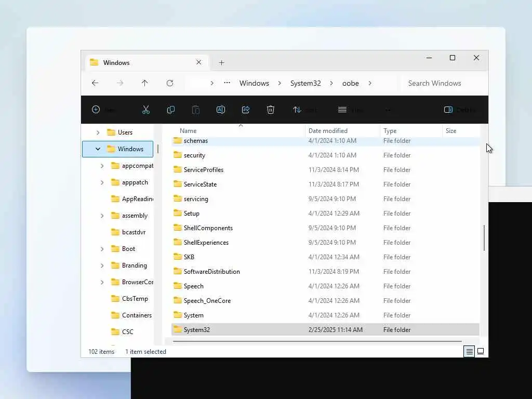Click System32 in the address breadcrumb
This screenshot has width=532, height=399.
pyautogui.click(x=305, y=83)
